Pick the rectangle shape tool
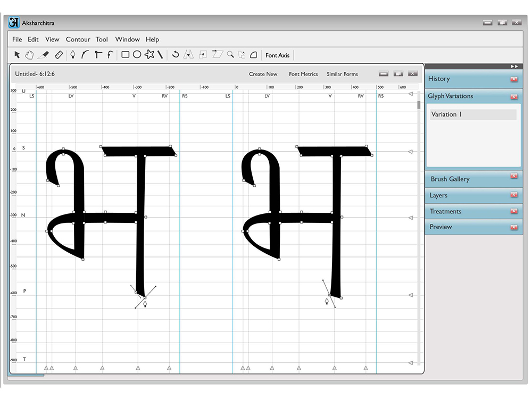The width and height of the screenshot is (532, 399). tap(125, 55)
